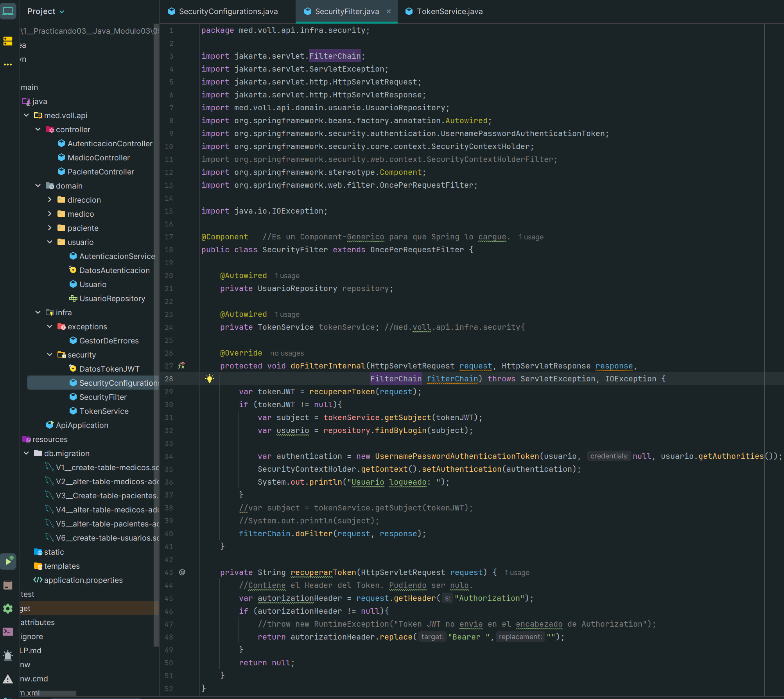
Task: Click the UsuarioRepository interface icon
Action: coord(73,298)
